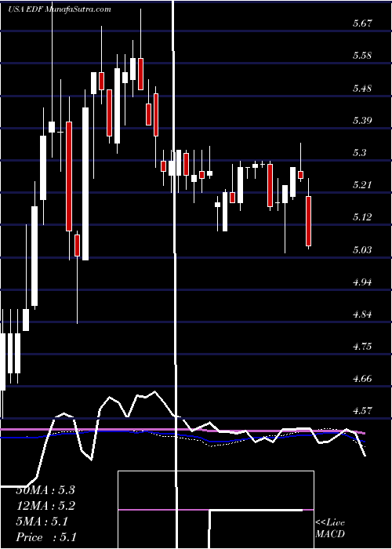The height and width of the screenshot is (549, 392).
Task: Click the 5.3 price axis label
Action: click(359, 153)
